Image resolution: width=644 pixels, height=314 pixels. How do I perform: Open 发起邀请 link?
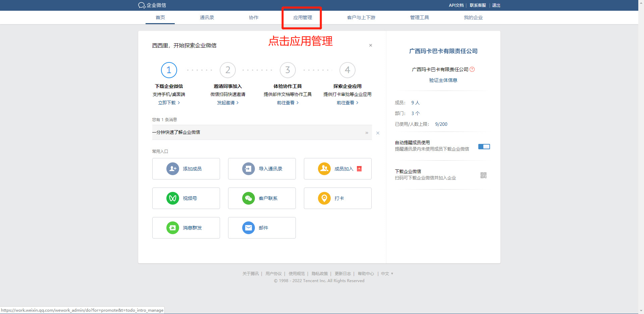click(228, 103)
